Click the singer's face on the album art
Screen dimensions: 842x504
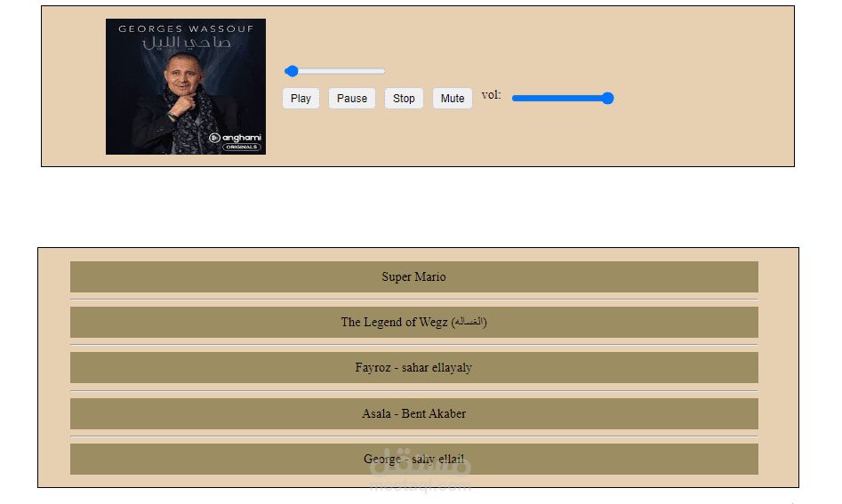tap(182, 76)
